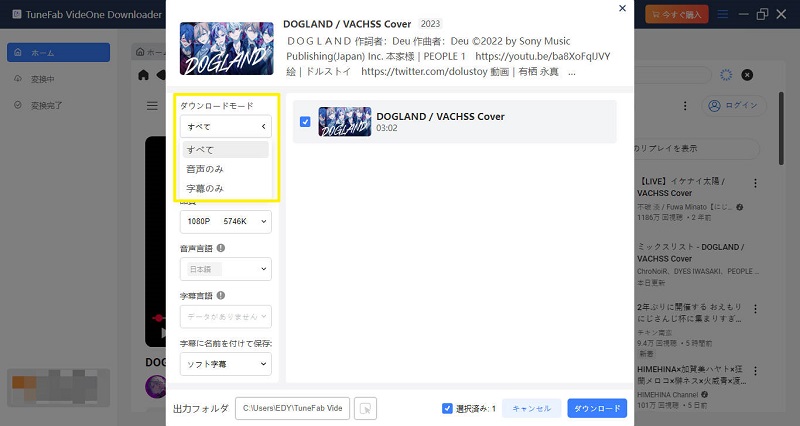Click the black circular X stop icon
Image resolution: width=800 pixels, height=426 pixels.
tap(747, 75)
